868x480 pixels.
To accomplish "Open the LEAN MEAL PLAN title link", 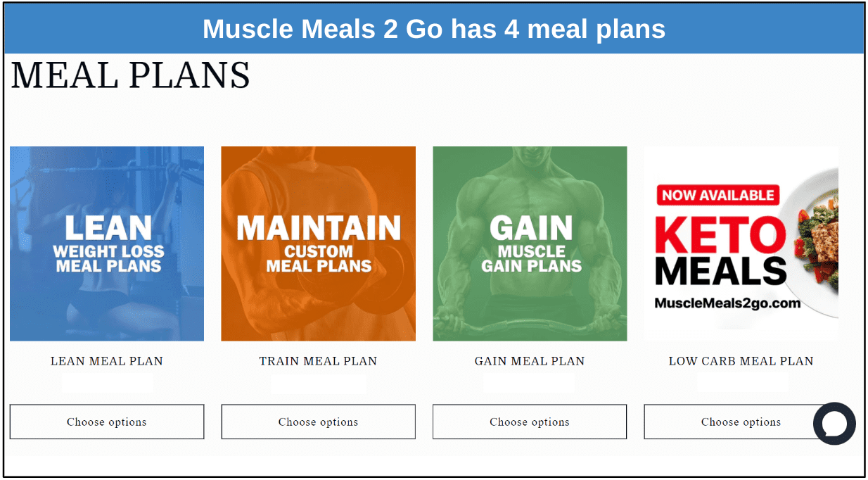I will 107,361.
